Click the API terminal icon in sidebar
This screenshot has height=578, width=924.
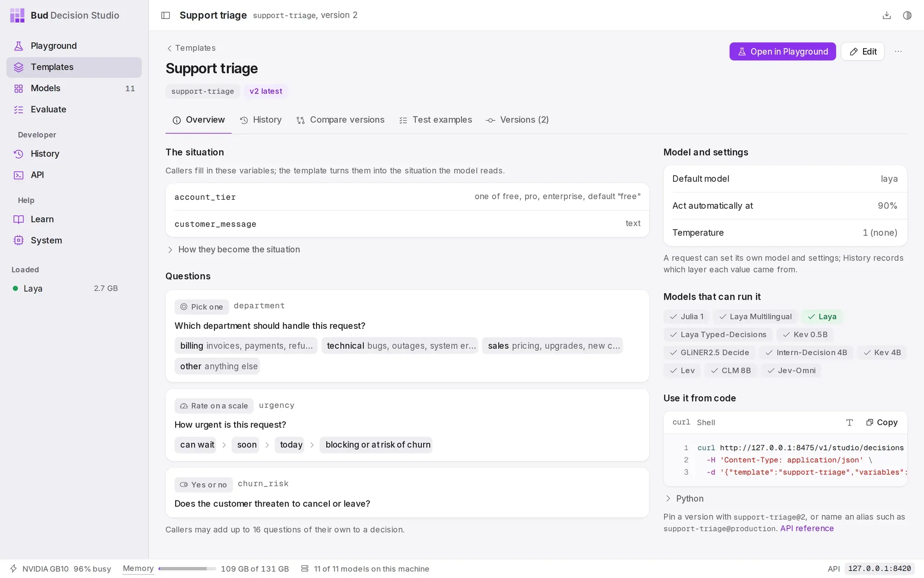18,175
